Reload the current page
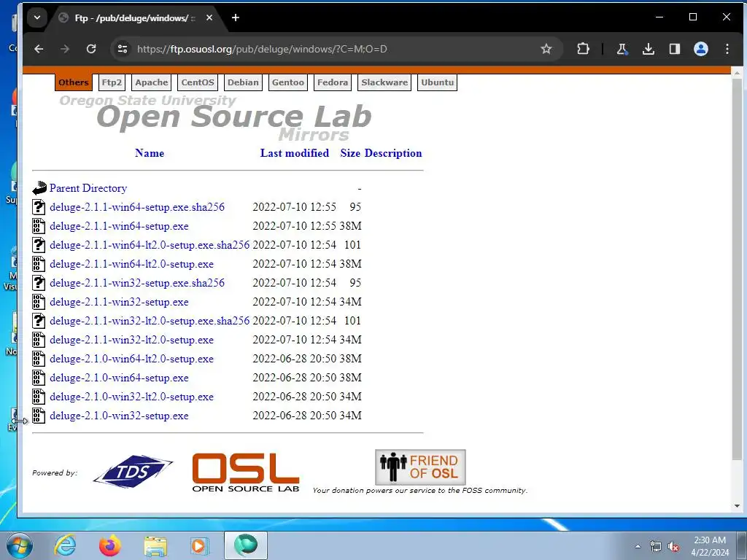 [91, 49]
